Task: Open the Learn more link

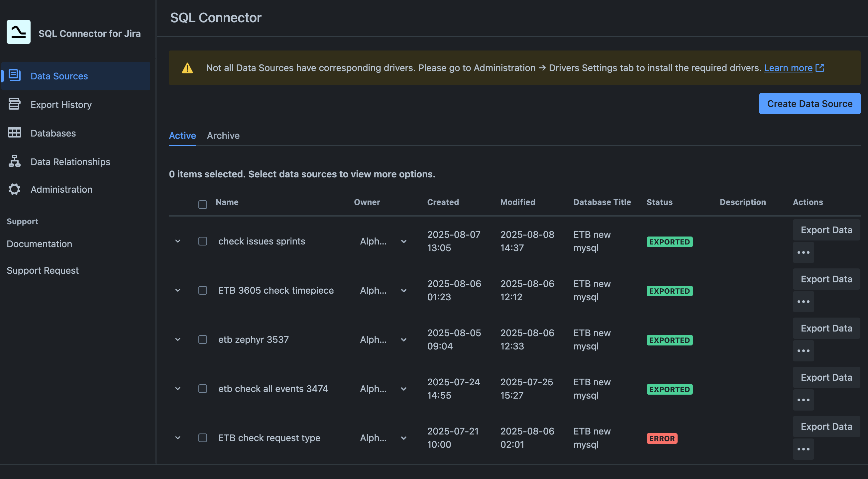Action: [x=789, y=68]
